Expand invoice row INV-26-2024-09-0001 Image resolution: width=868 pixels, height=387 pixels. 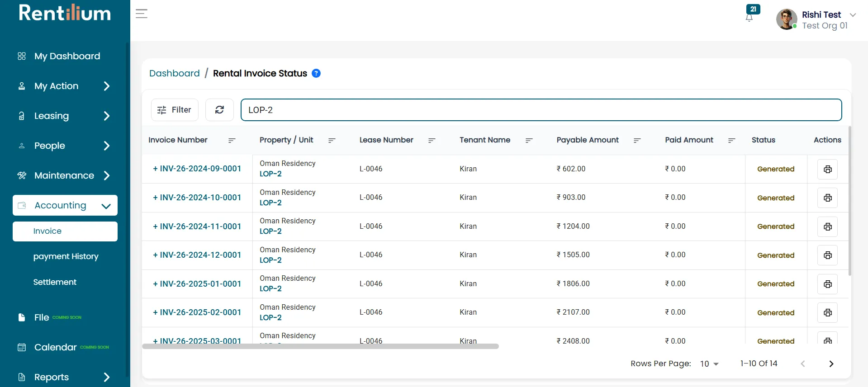coord(155,169)
